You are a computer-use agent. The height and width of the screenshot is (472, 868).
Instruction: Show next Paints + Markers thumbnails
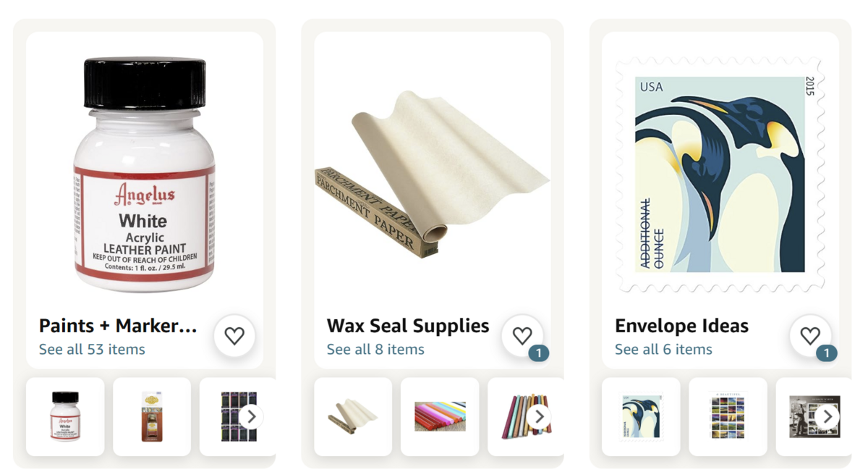251,417
